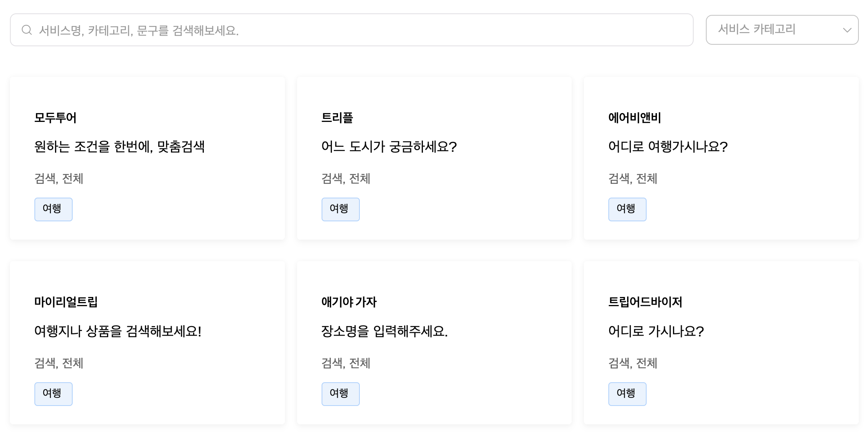The image size is (868, 435).
Task: Click 여행 tag on 트리플 card
Action: point(340,209)
